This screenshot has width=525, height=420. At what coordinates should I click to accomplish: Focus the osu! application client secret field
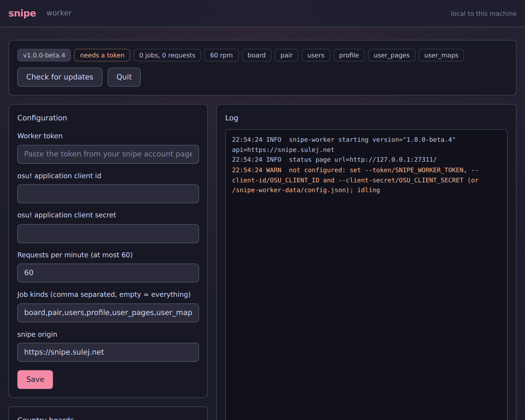click(x=108, y=234)
